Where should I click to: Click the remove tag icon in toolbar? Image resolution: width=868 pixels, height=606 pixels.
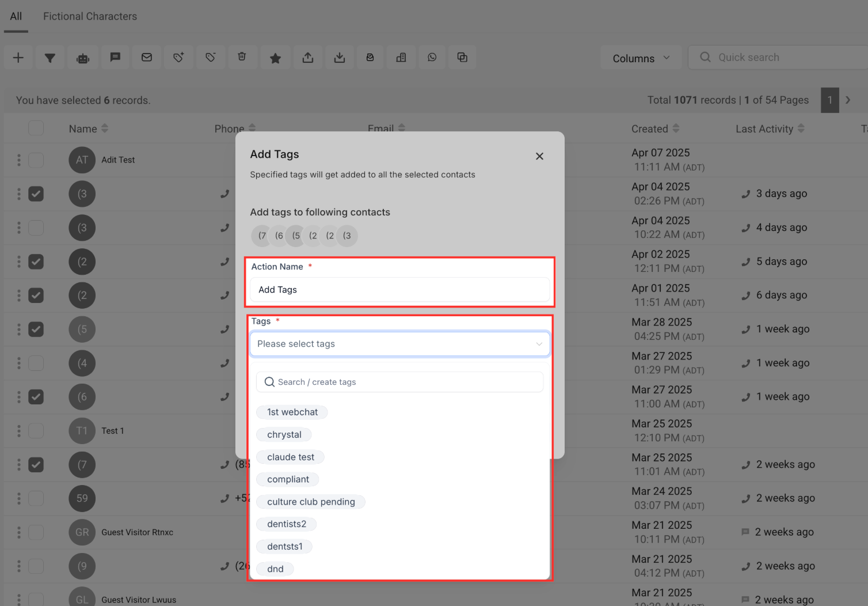click(211, 58)
